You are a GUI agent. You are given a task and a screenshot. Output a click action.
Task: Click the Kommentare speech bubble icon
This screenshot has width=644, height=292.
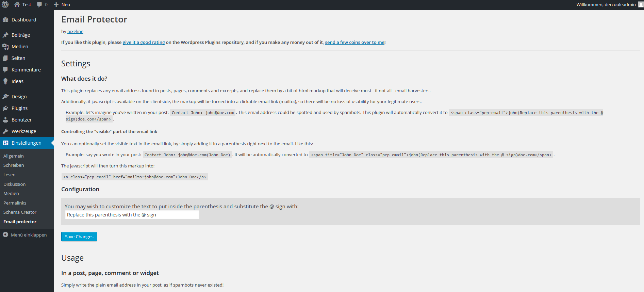tap(5, 70)
